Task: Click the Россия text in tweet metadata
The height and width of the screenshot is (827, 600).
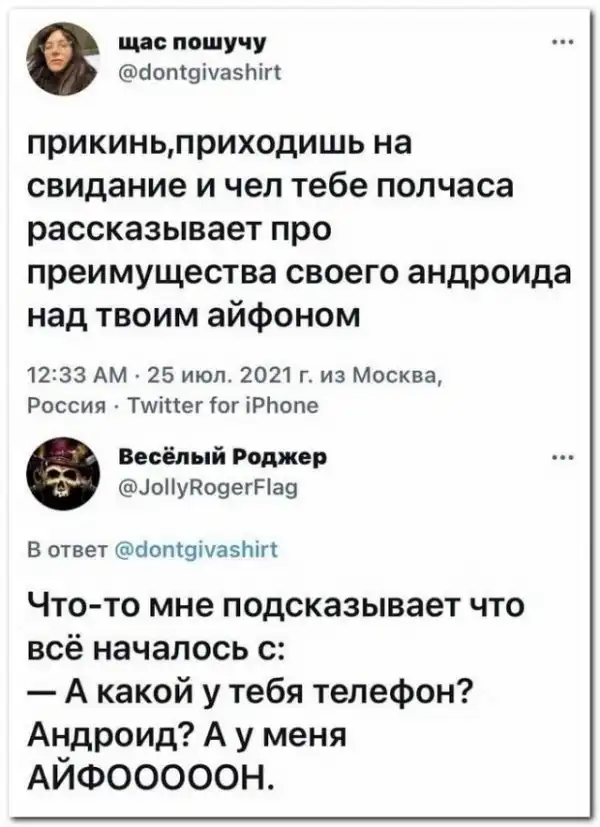Action: coord(63,405)
